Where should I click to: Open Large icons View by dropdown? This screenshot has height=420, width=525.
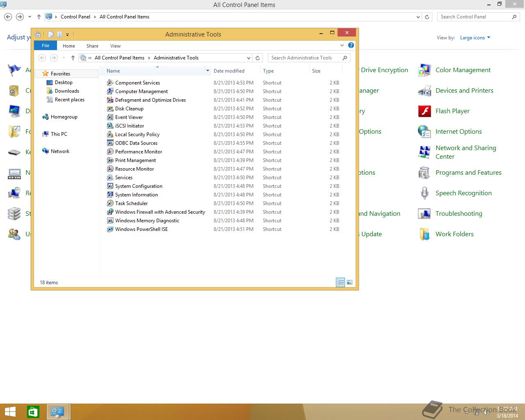(475, 38)
